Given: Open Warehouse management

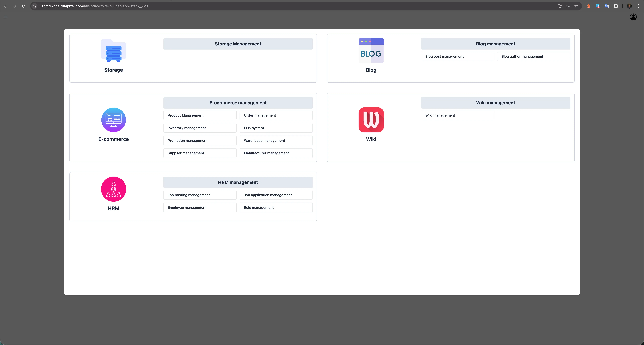Looking at the screenshot, I should (x=276, y=140).
